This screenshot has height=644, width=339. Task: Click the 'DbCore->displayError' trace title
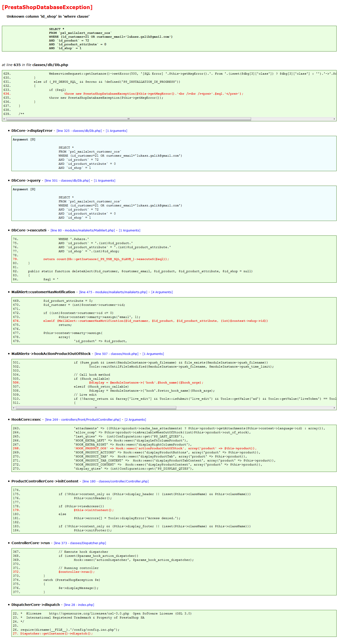32,131
